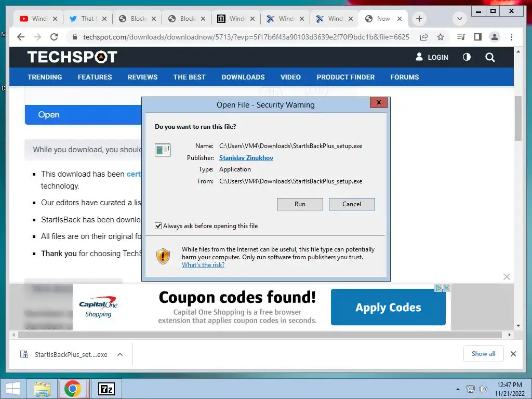Open TechSpot search magnifier
Screen dimensions: 532x399
coord(490,57)
